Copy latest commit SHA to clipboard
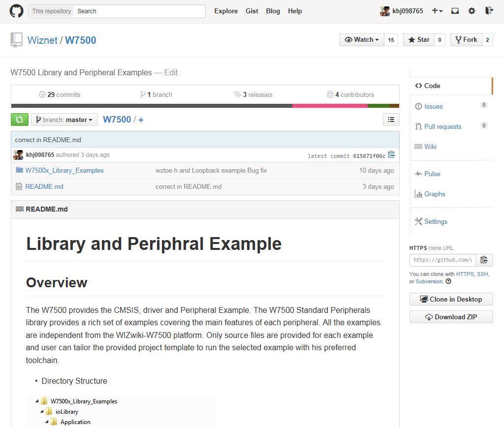This screenshot has height=427, width=504. point(391,154)
